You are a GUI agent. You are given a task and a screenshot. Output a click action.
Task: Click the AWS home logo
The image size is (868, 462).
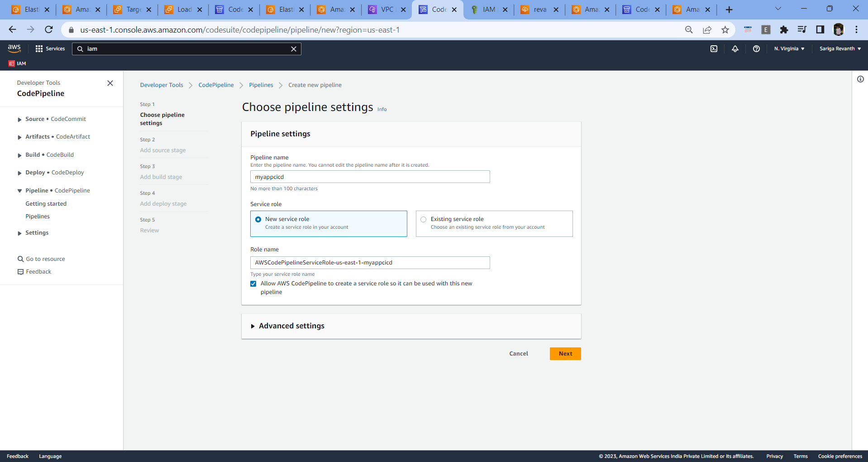[14, 48]
